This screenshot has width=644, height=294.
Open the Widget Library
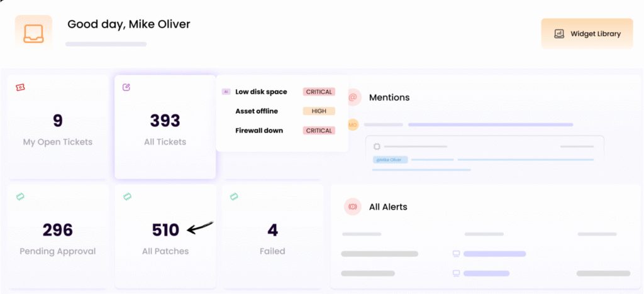tap(587, 33)
